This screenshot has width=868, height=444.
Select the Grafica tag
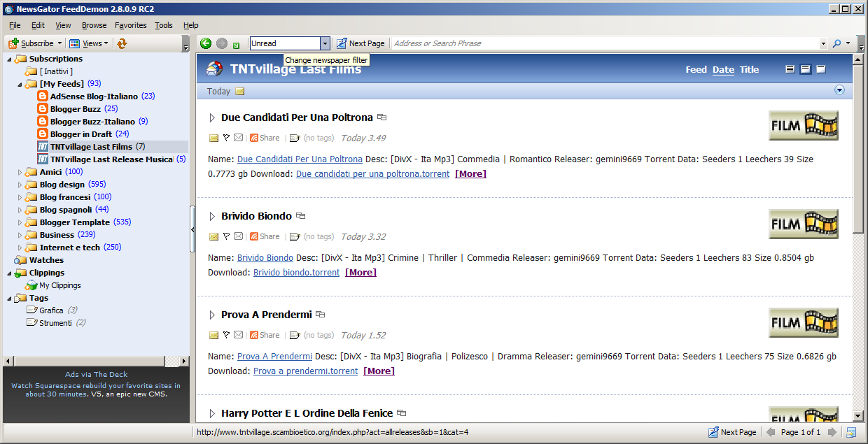[51, 310]
